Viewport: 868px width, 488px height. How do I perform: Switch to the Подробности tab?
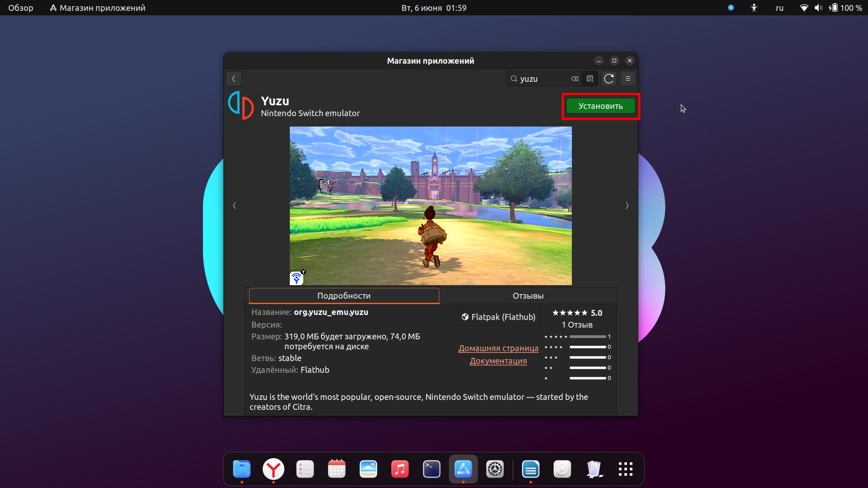[x=344, y=296]
